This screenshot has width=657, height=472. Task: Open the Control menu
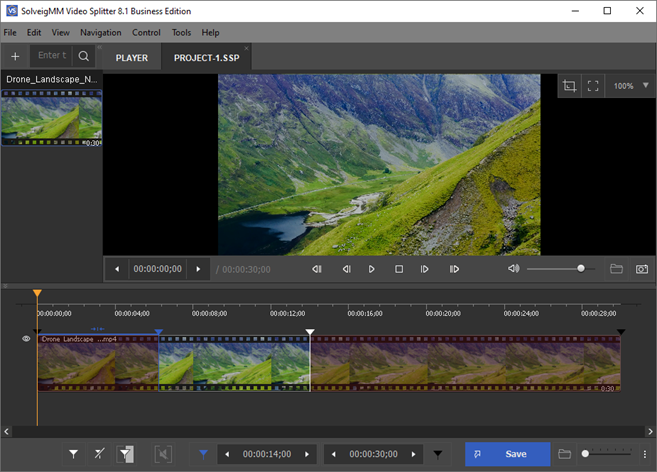pyautogui.click(x=146, y=32)
